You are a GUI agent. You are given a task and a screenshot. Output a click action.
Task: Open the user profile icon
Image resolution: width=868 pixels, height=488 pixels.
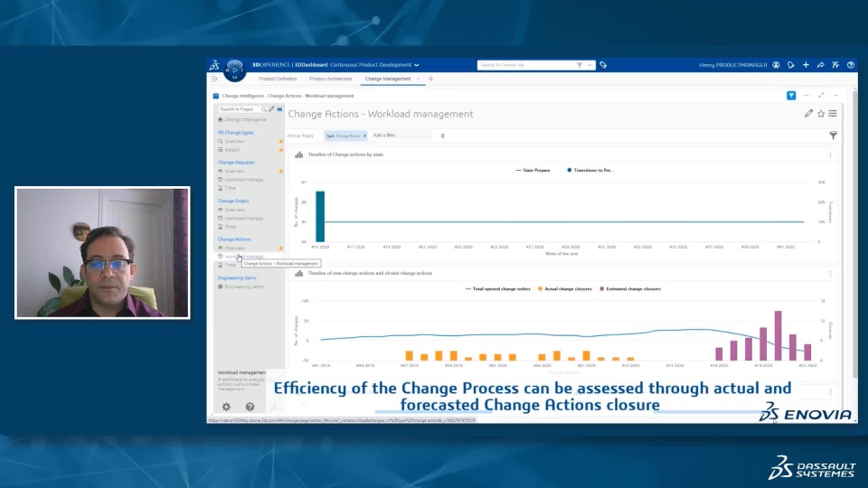pyautogui.click(x=776, y=65)
